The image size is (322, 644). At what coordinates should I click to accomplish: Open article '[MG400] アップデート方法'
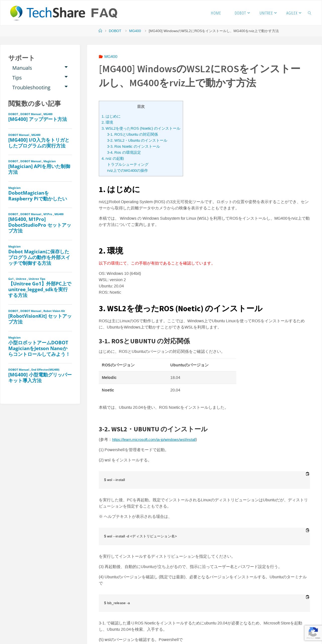coord(38,119)
